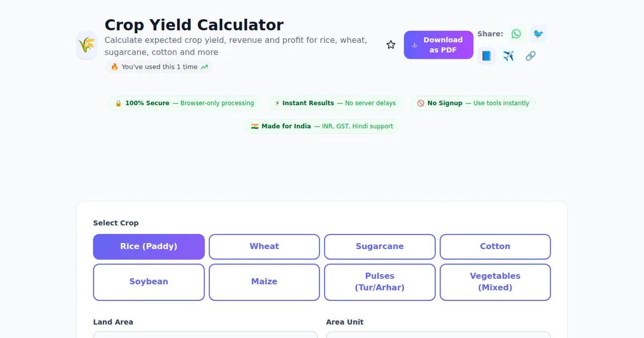Download results as PDF
Screen dimensions: 644x338
(438, 45)
